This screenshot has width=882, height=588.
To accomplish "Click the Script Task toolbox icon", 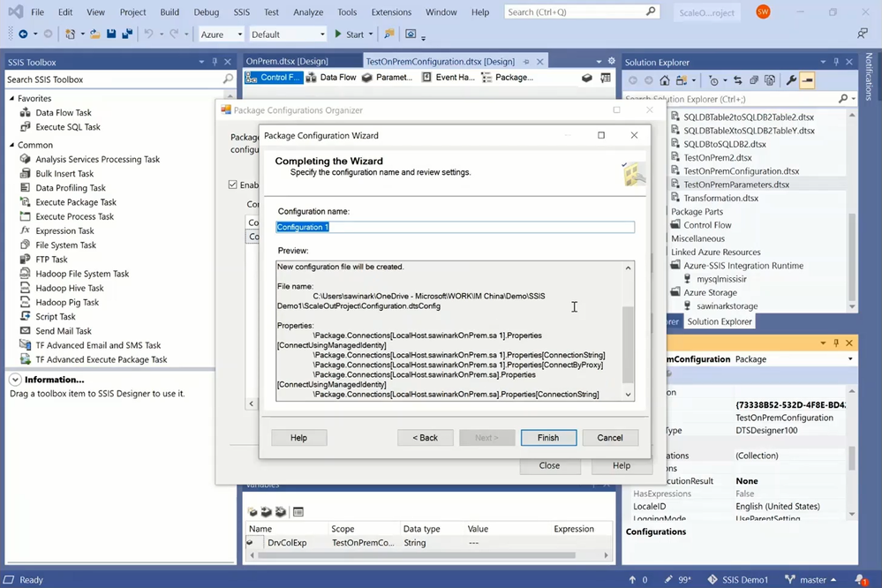I will 26,316.
